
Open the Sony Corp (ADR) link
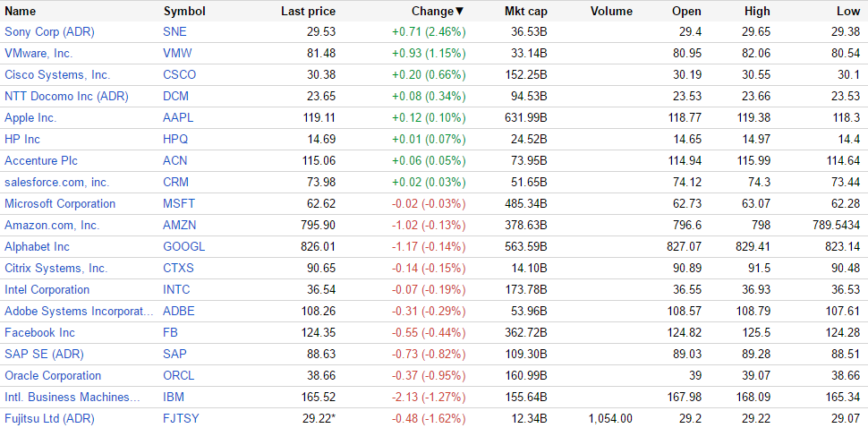49,31
